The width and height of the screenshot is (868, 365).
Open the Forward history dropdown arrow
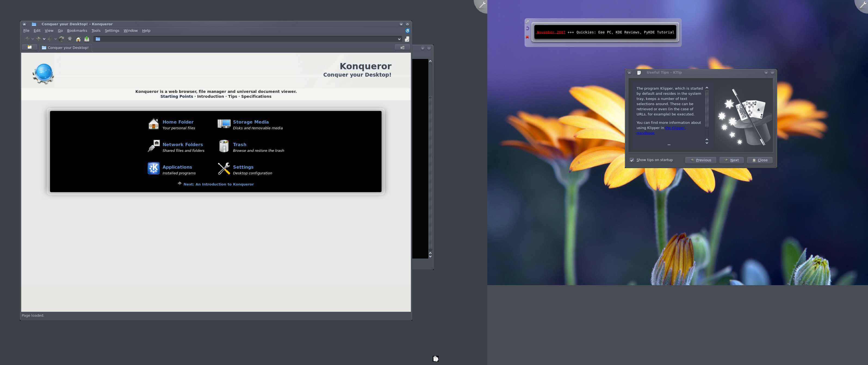coord(44,39)
